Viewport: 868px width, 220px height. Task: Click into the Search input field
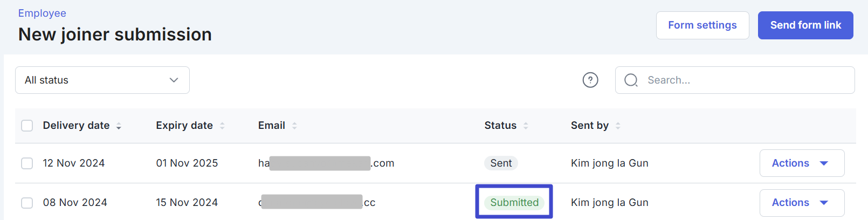click(744, 80)
